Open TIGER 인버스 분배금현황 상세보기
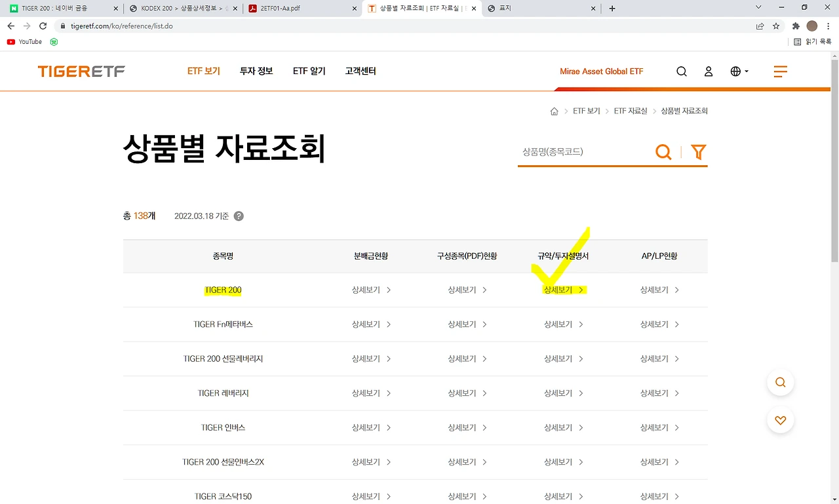 (371, 427)
